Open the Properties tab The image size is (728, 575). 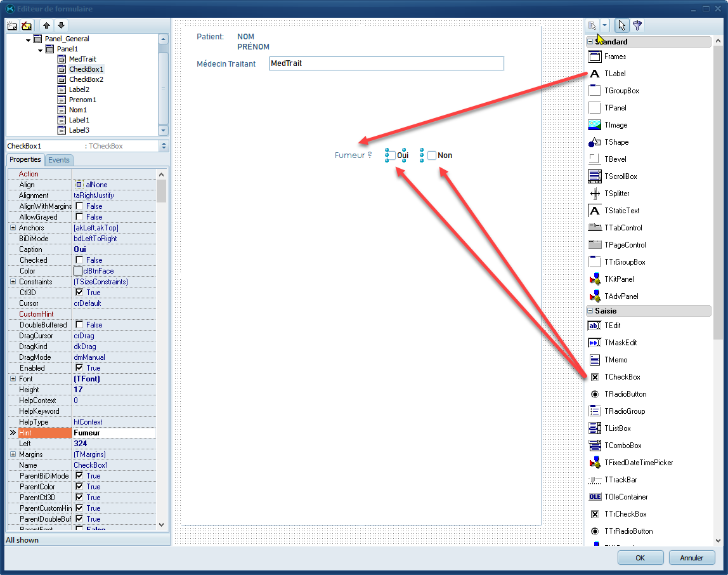coord(25,160)
